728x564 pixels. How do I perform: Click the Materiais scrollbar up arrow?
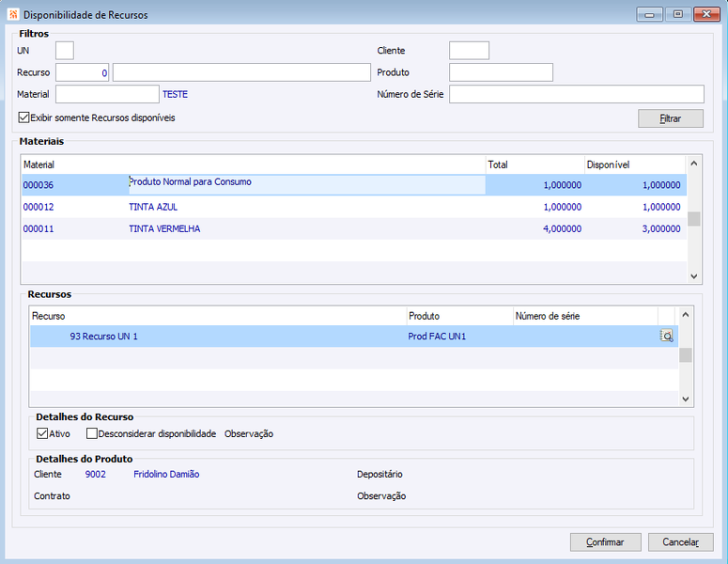(x=693, y=163)
